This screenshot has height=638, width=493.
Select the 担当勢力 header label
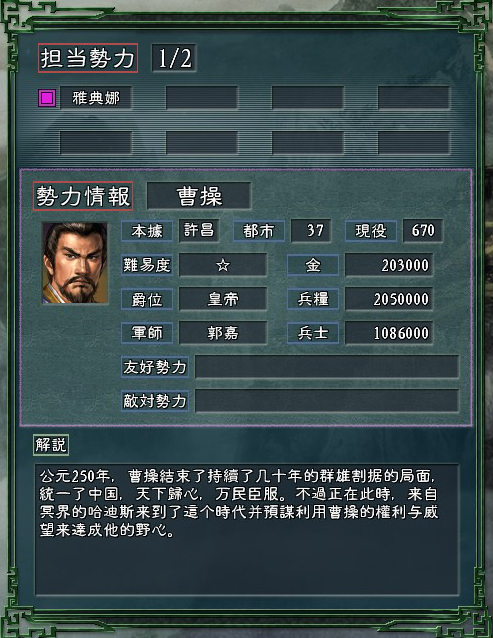click(x=88, y=58)
